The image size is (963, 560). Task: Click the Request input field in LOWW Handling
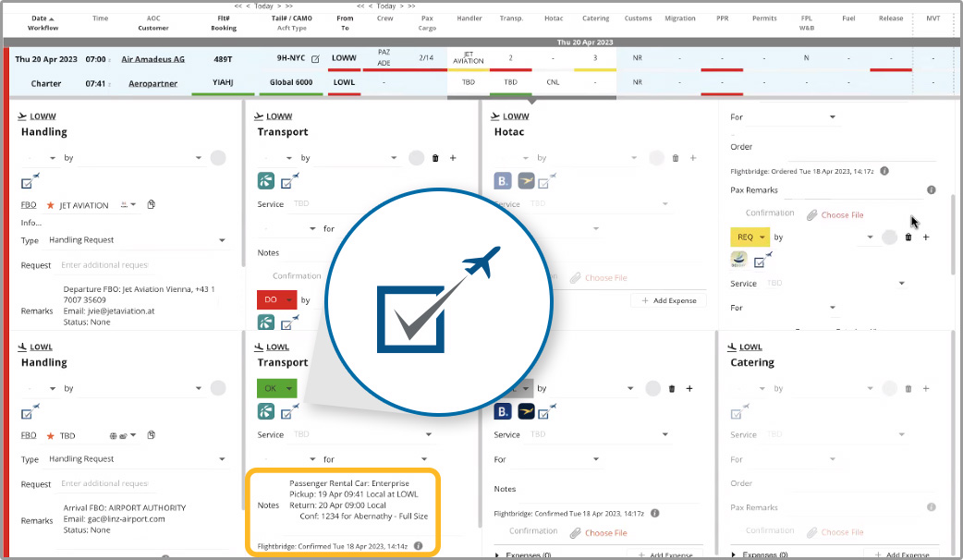pyautogui.click(x=104, y=265)
